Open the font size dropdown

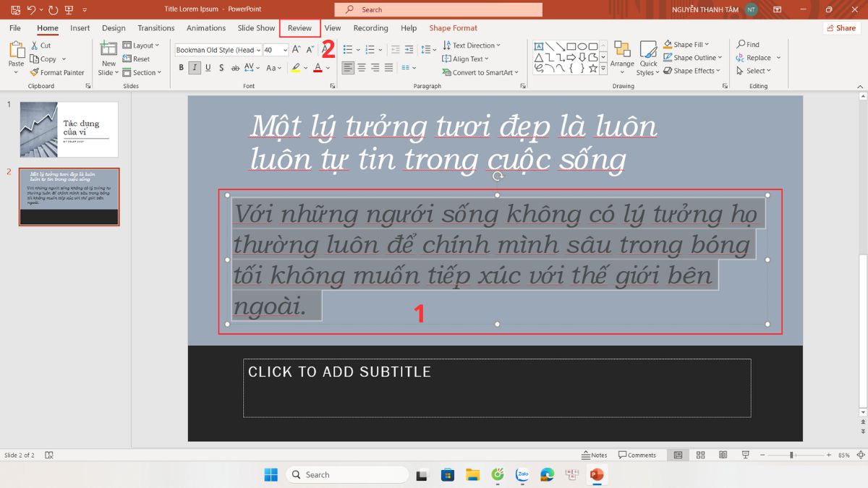[x=285, y=50]
